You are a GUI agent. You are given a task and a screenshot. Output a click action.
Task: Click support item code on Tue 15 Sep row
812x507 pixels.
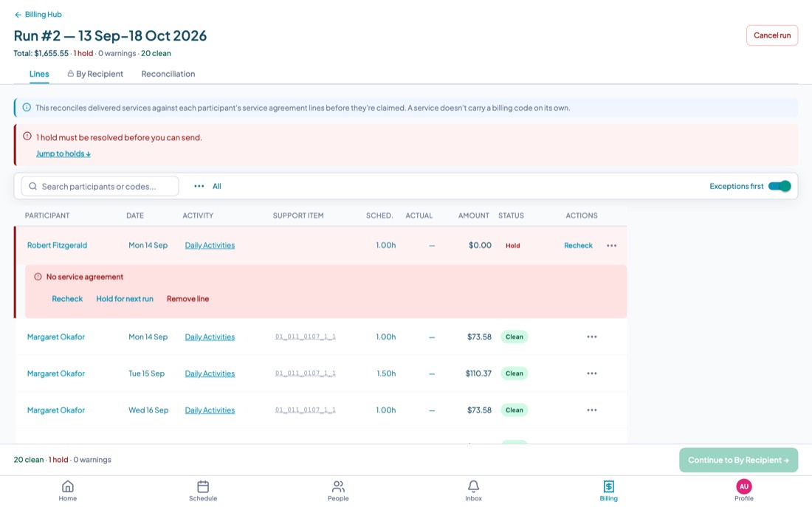point(306,373)
